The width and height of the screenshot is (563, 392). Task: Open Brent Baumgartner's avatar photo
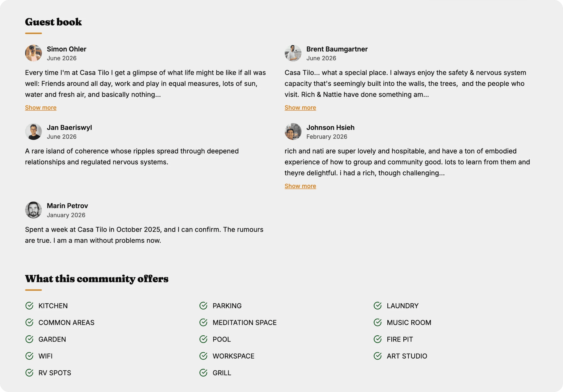293,53
